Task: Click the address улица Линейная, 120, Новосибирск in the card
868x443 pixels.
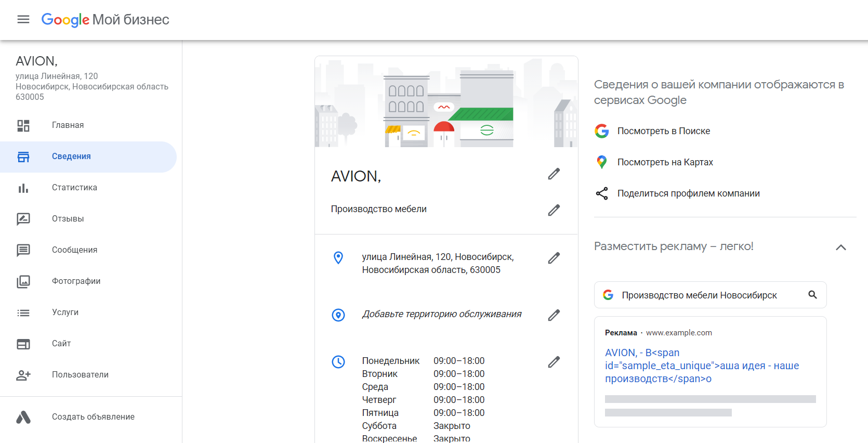Action: [x=438, y=263]
